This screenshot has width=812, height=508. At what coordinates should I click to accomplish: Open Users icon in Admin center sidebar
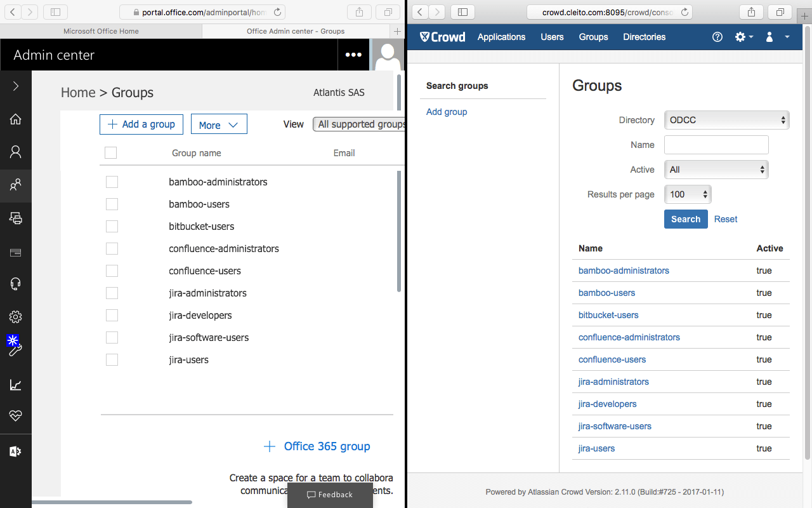click(16, 152)
